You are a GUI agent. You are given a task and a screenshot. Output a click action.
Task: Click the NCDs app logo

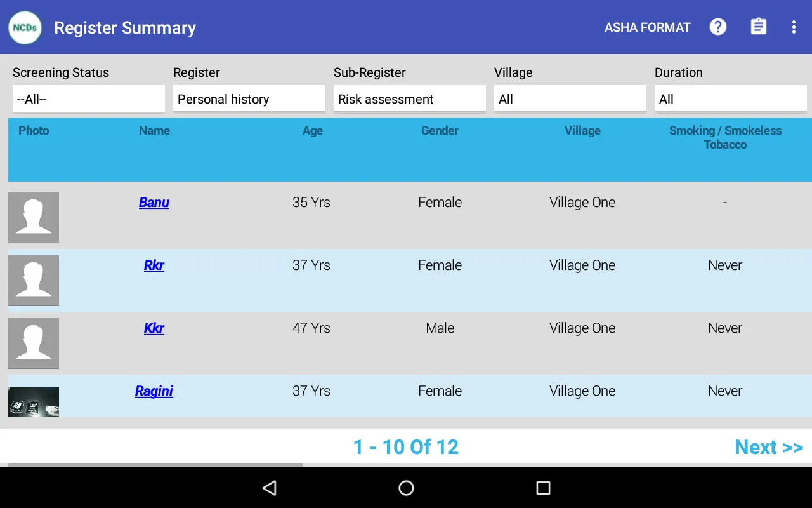click(25, 27)
